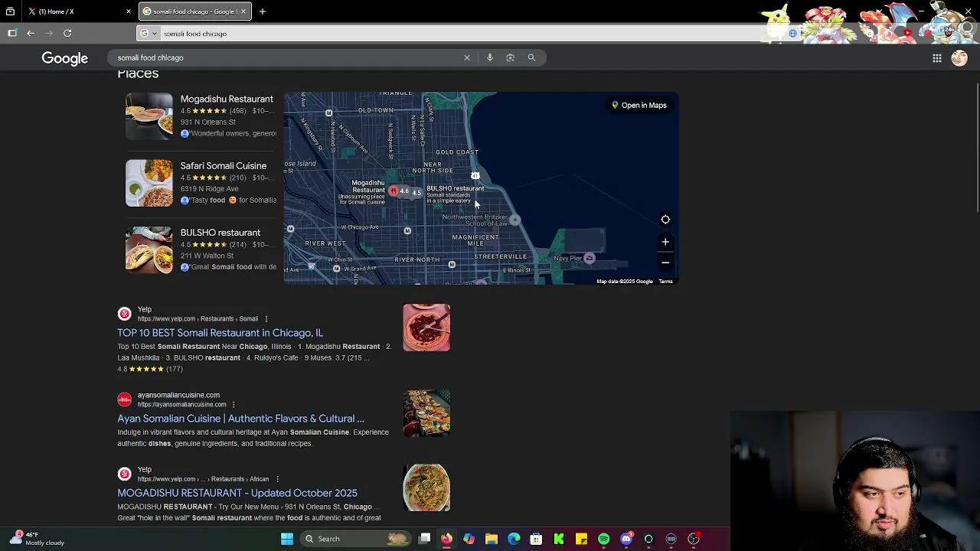Close the somali food chicago tab
This screenshot has height=551, width=980.
pos(245,11)
